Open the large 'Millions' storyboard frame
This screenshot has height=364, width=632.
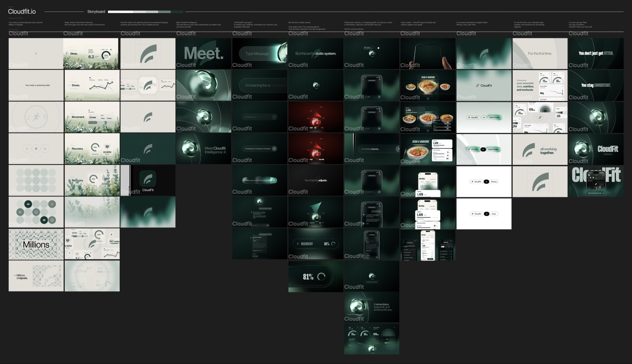click(x=36, y=244)
